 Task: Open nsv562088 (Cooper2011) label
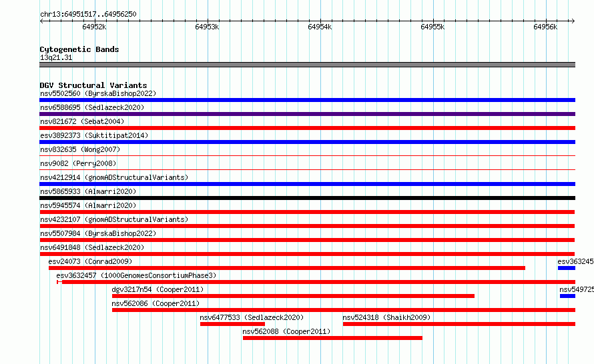coord(286,331)
